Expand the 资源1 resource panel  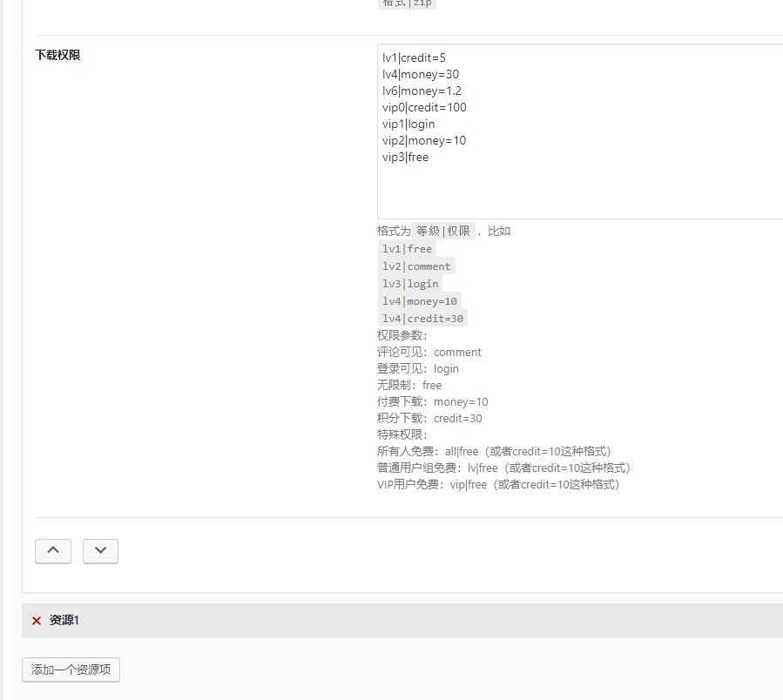pyautogui.click(x=402, y=621)
